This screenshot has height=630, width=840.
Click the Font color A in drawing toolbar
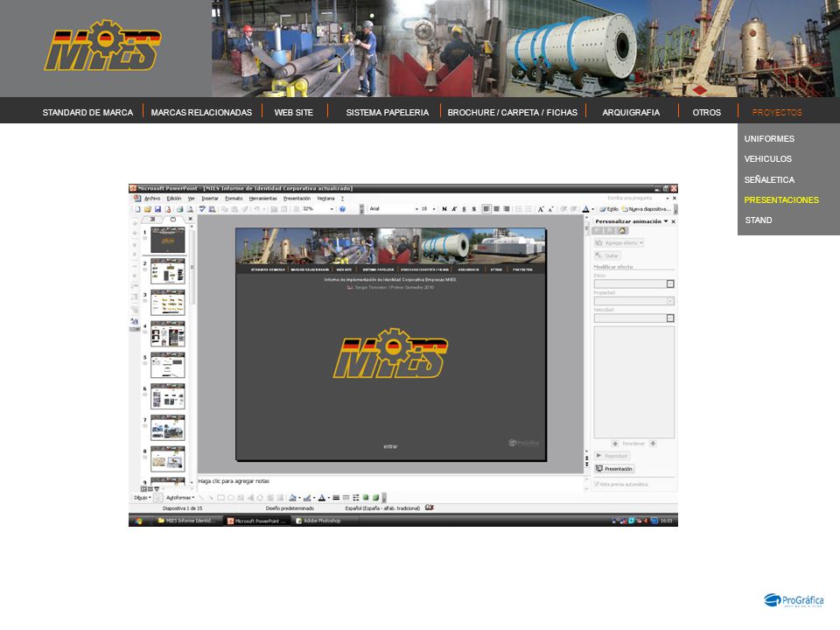click(321, 498)
